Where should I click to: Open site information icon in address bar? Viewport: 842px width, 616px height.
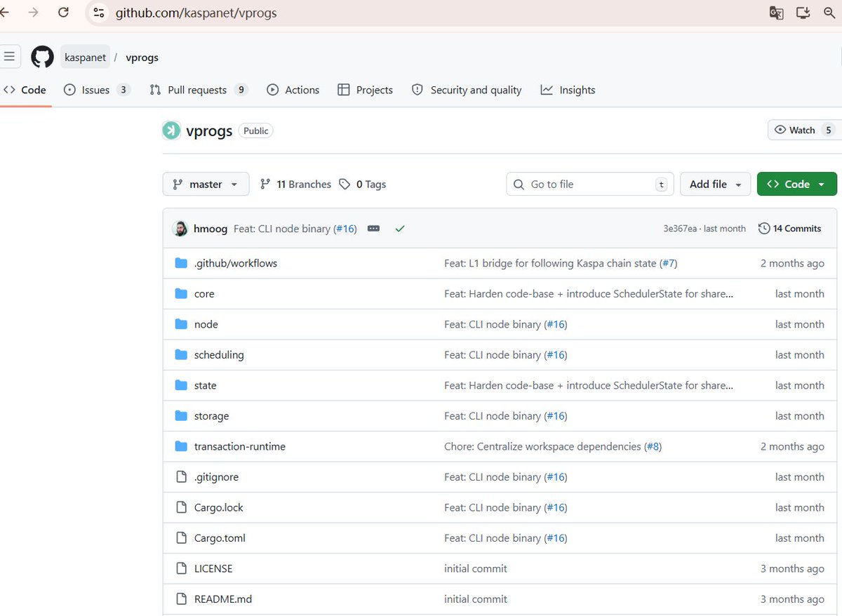coord(99,13)
